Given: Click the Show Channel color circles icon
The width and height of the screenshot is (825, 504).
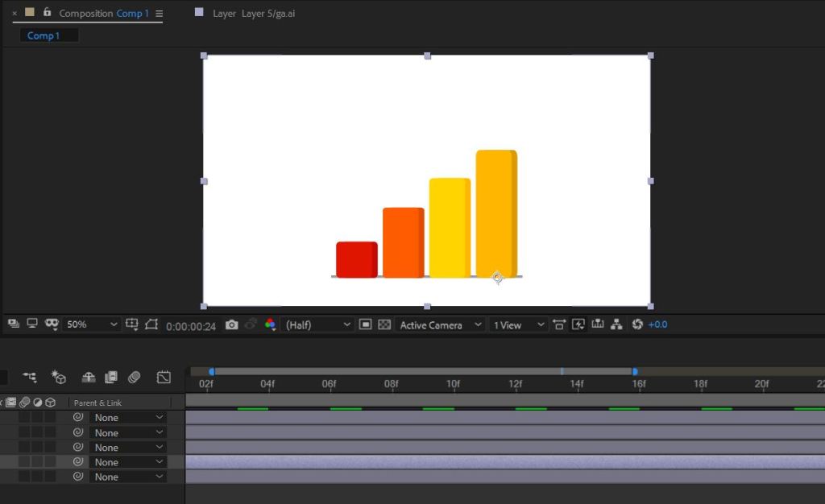Looking at the screenshot, I should pos(271,324).
